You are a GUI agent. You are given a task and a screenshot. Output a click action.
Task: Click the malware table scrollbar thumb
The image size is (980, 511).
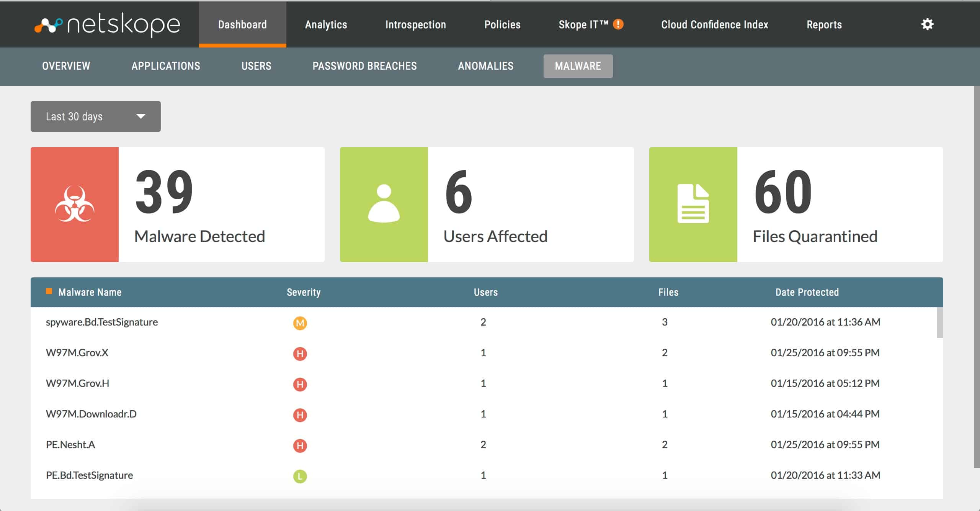point(940,323)
